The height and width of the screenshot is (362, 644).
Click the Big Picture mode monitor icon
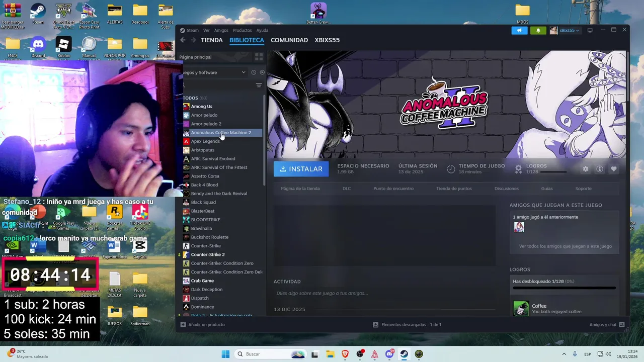tap(590, 30)
